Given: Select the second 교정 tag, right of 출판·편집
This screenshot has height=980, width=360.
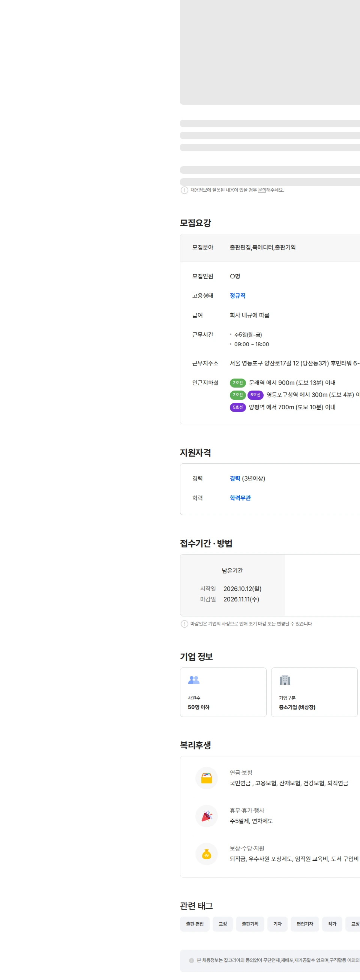Looking at the screenshot, I should tap(223, 924).
